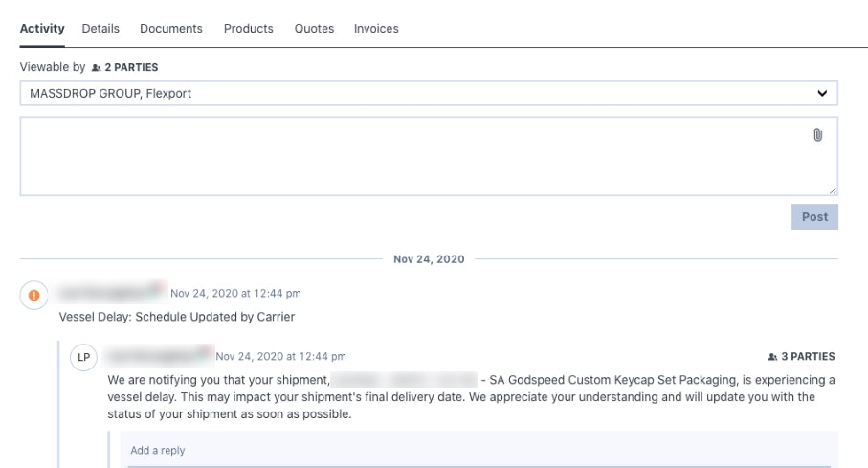Viewport: 868px width, 468px height.
Task: Click the 3 PARTIES visibility indicator
Action: (x=801, y=357)
